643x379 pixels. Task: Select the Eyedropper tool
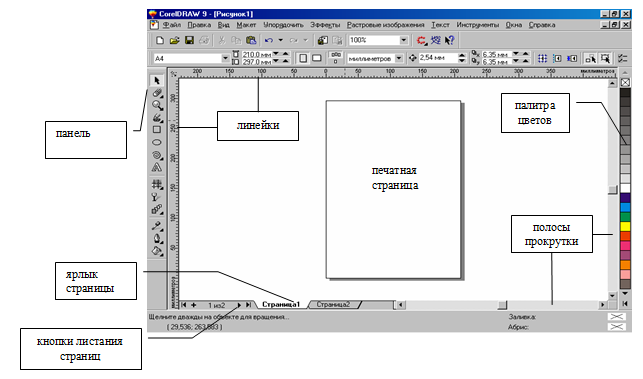pos(157,226)
